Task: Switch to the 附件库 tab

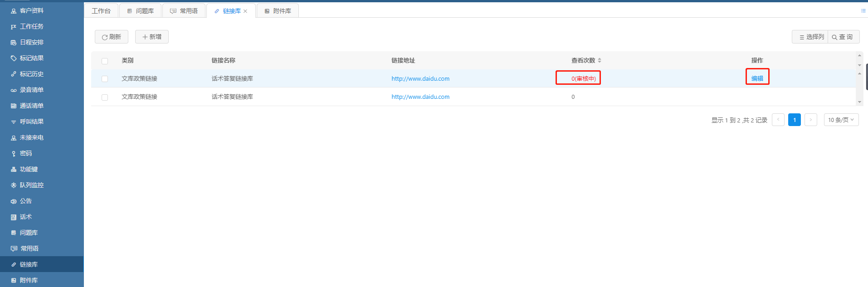Action: (278, 11)
